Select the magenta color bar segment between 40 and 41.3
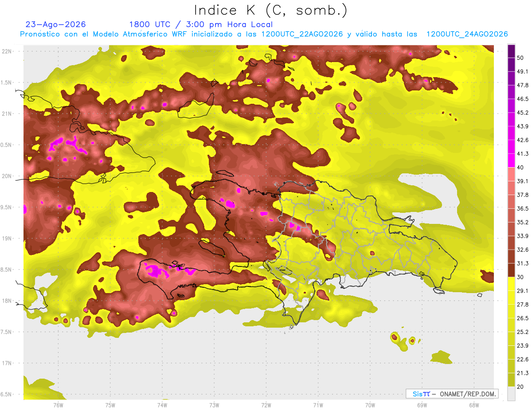This screenshot has height=411, width=532. point(511,160)
